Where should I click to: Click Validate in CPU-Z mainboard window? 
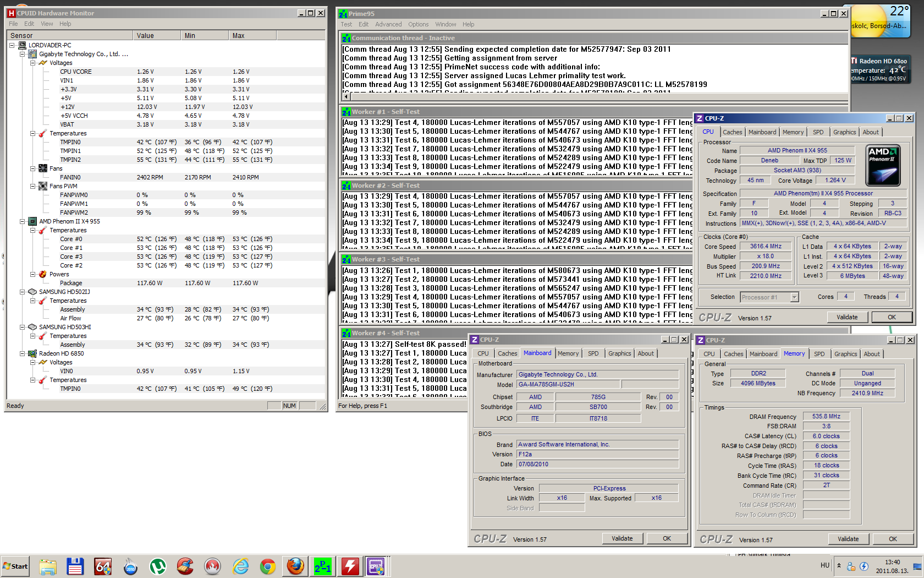tap(622, 538)
